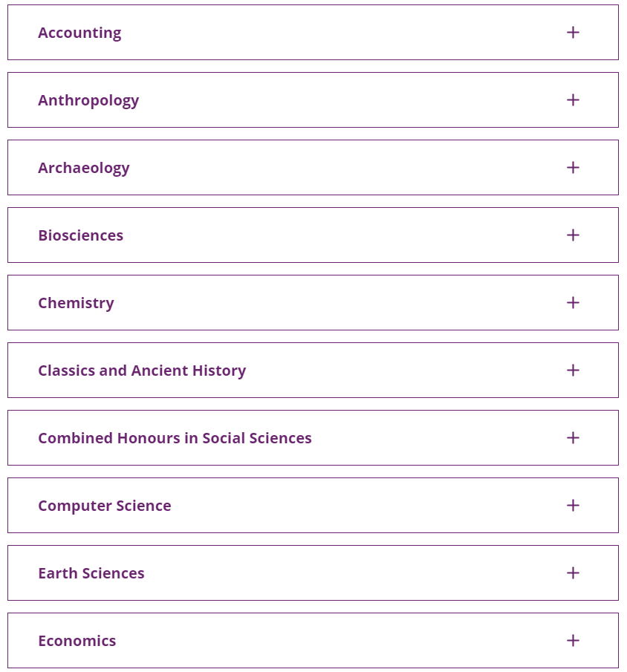The width and height of the screenshot is (627, 672).
Task: Expand Classics and Ancient History title
Action: (x=142, y=371)
